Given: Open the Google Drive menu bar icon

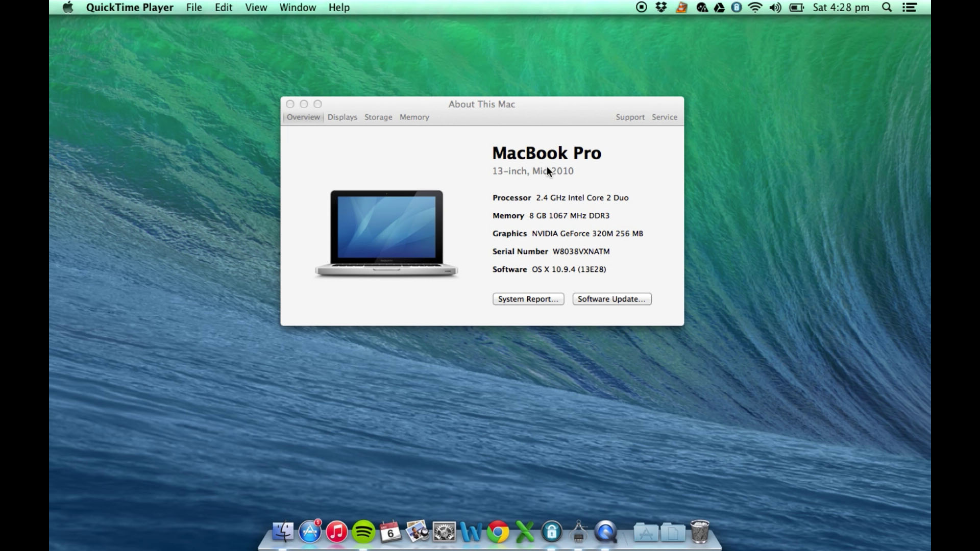Looking at the screenshot, I should click(720, 7).
